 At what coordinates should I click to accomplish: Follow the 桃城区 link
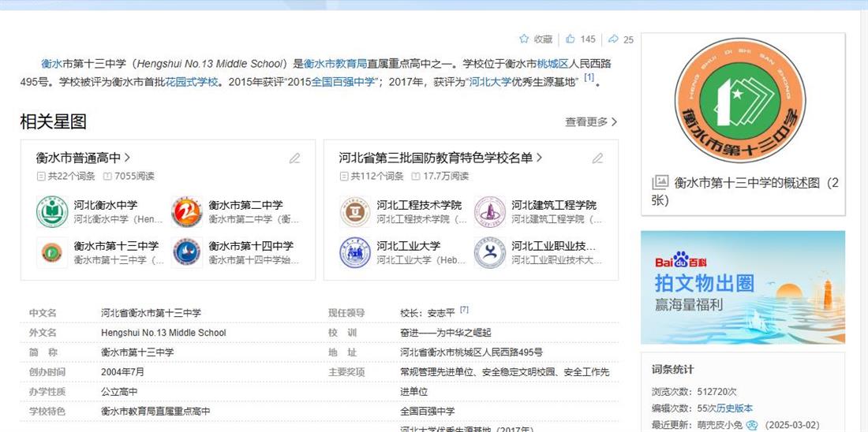(552, 64)
